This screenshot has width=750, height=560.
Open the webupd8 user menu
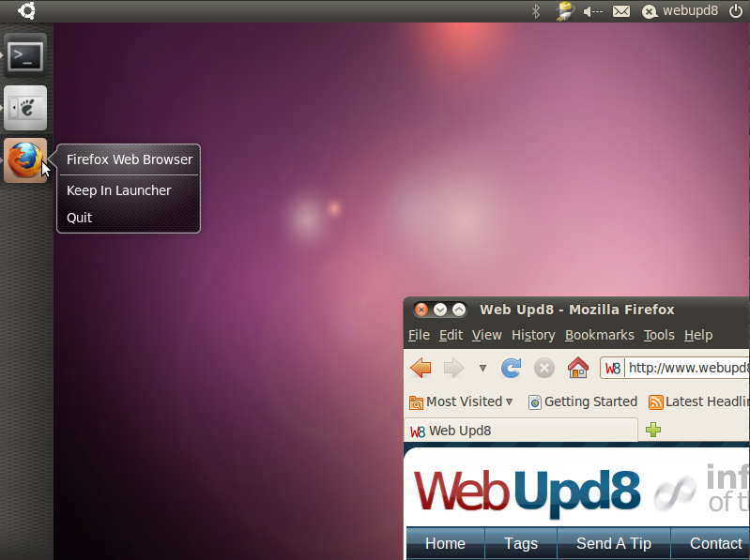click(680, 11)
